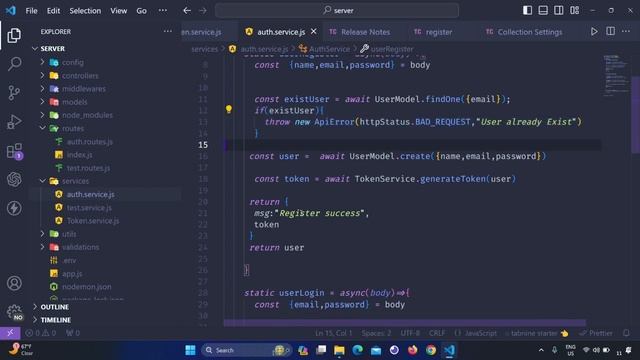This screenshot has width=640, height=360.
Task: Open the Explorer view in activity bar
Action: click(x=14, y=36)
